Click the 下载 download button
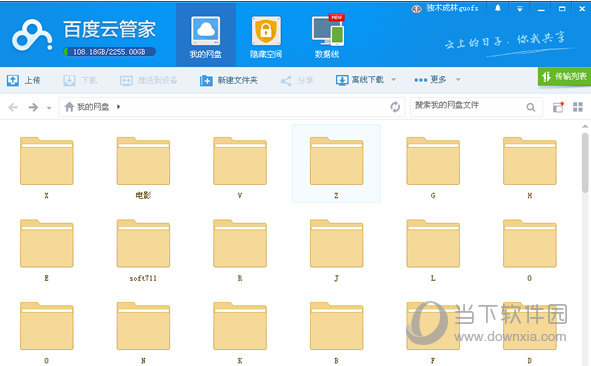591x366 pixels. pos(80,80)
